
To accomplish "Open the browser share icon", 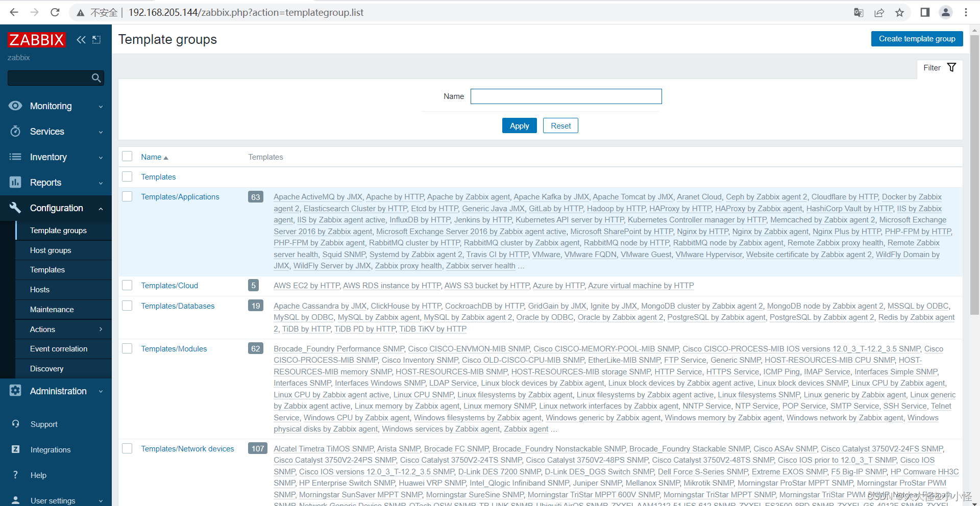I will click(x=879, y=12).
